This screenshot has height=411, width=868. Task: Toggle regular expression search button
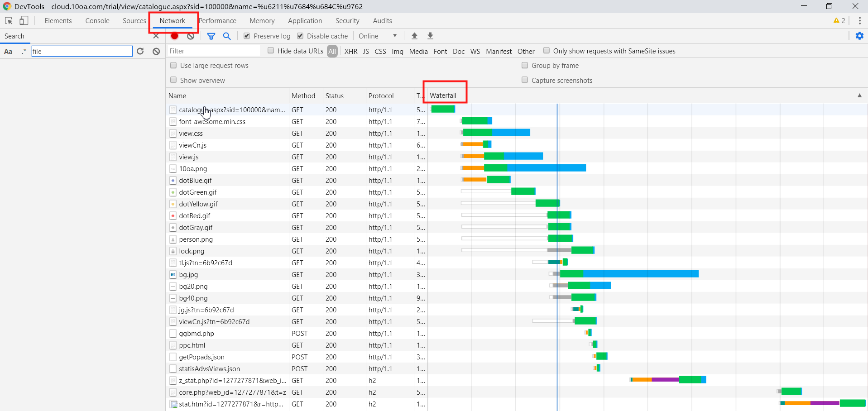pos(24,52)
